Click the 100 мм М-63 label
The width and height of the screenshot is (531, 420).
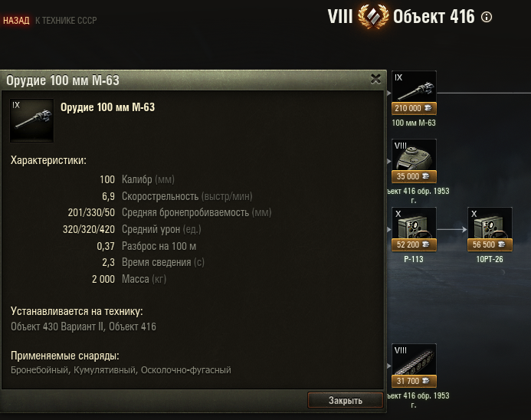(x=414, y=123)
